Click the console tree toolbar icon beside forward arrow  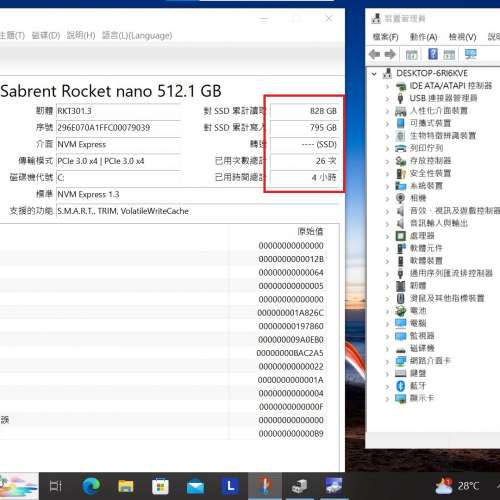pyautogui.click(x=411, y=54)
